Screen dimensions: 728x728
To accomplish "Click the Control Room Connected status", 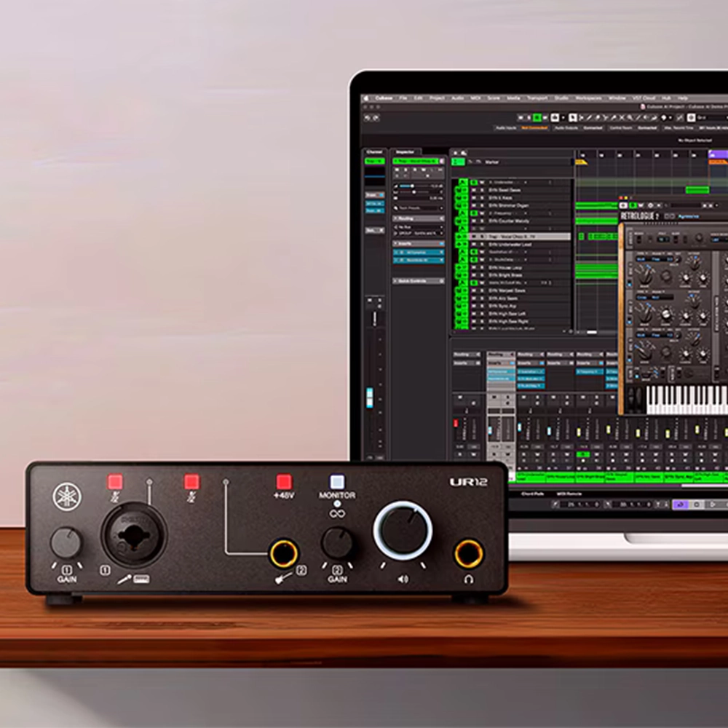I will [646, 127].
